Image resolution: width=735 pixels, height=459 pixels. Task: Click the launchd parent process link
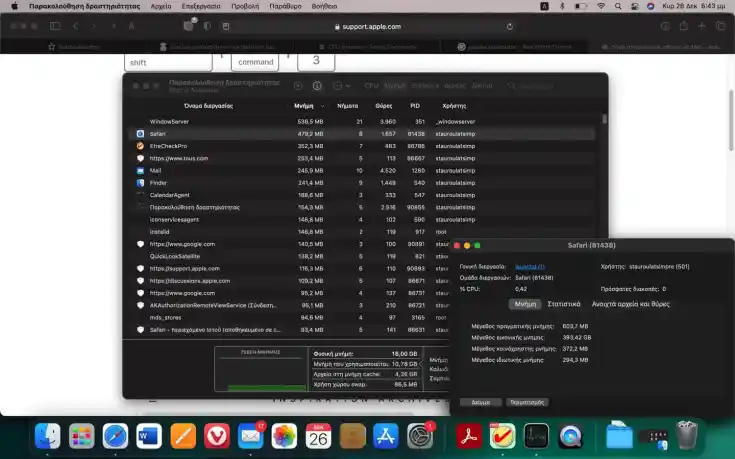[x=530, y=267]
